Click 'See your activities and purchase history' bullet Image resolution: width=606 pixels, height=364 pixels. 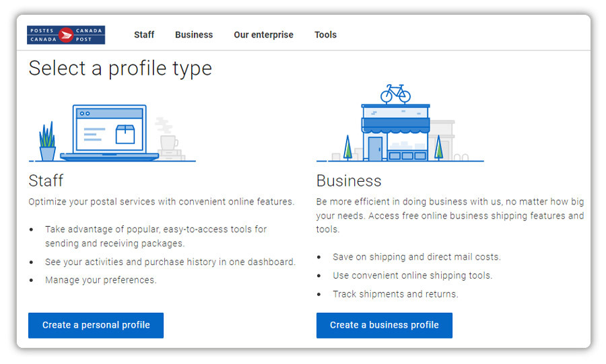[x=170, y=262]
